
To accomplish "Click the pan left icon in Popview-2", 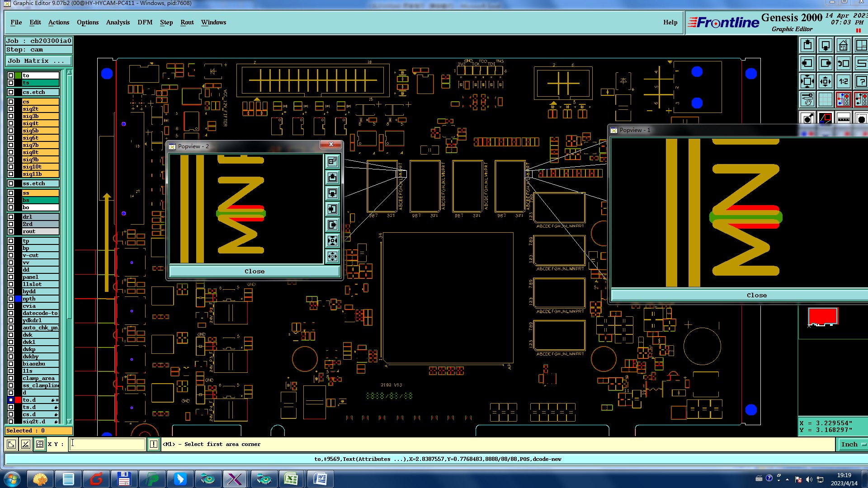I will tap(332, 209).
